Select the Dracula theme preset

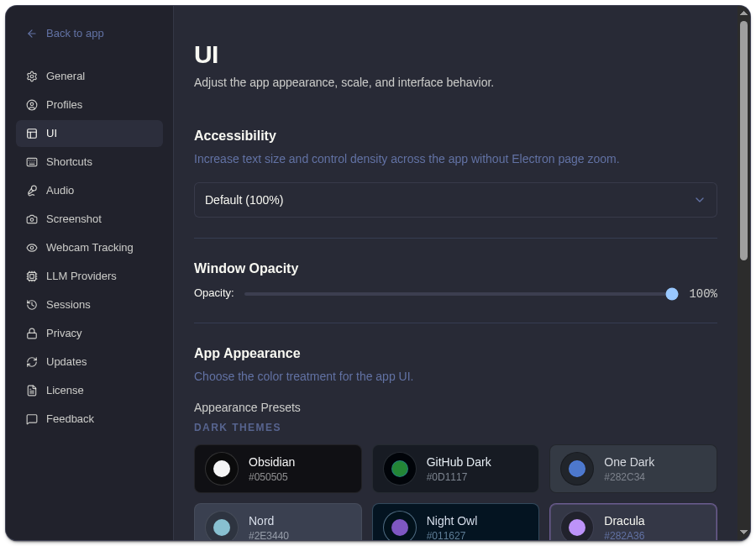[633, 522]
